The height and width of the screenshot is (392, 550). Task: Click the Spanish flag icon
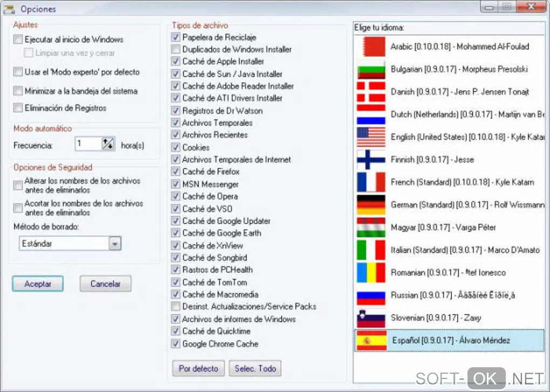[371, 340]
